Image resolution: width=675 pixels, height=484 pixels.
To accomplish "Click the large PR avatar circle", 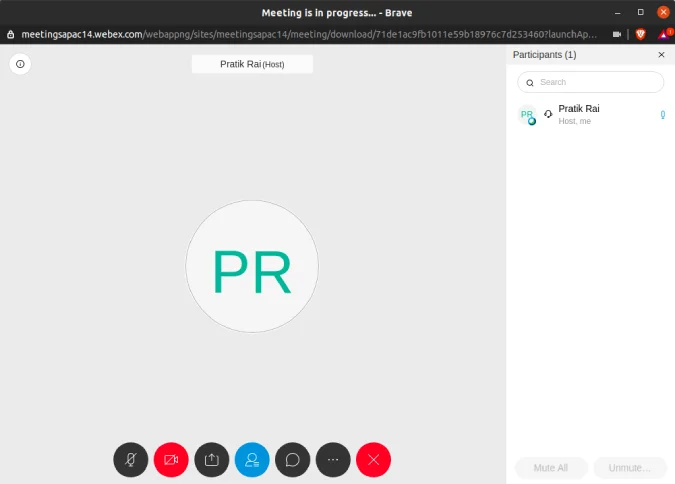I will pyautogui.click(x=252, y=266).
